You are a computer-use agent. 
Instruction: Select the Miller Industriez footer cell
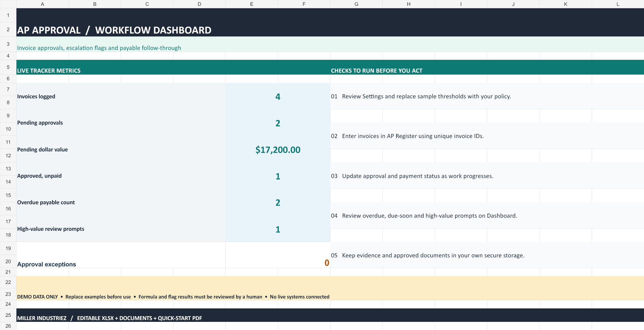click(x=330, y=315)
